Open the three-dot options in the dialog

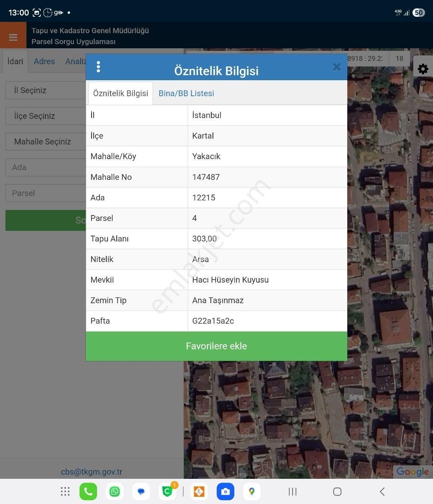[x=98, y=67]
